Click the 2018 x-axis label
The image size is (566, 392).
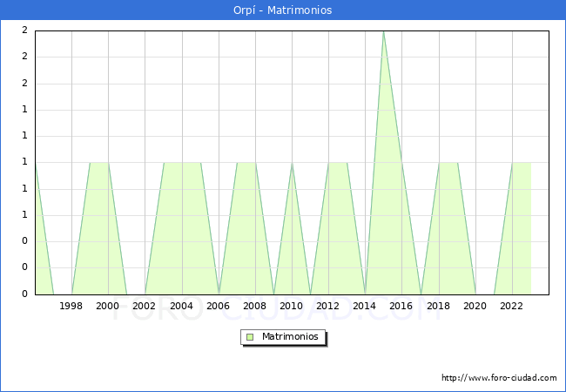click(x=438, y=306)
